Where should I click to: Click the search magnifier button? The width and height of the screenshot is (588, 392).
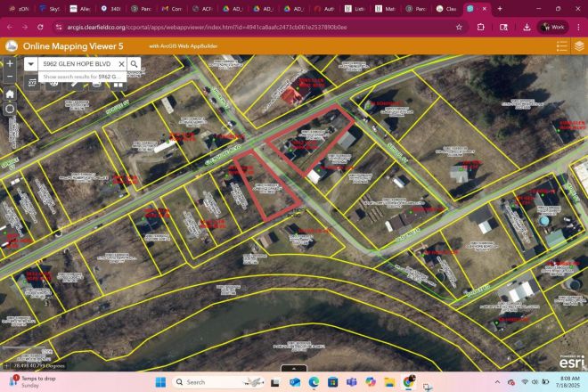134,64
